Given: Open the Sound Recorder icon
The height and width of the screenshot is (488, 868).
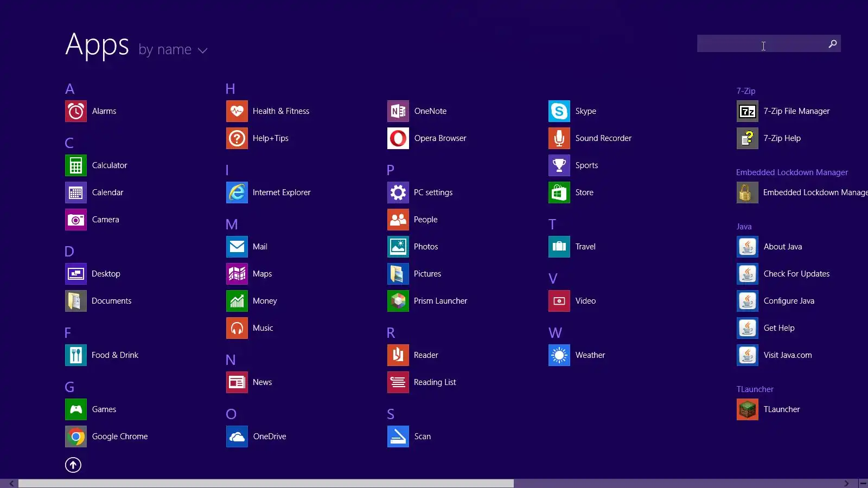Looking at the screenshot, I should tap(559, 138).
